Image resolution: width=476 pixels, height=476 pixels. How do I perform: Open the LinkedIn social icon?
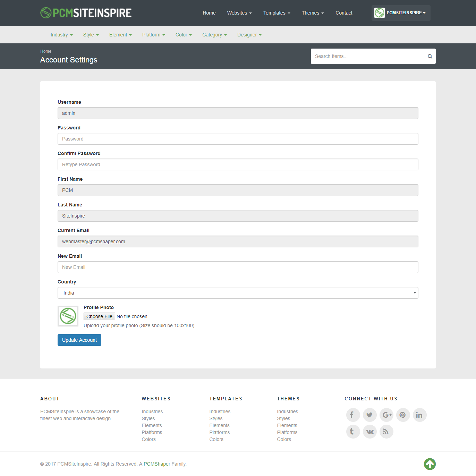(x=419, y=415)
